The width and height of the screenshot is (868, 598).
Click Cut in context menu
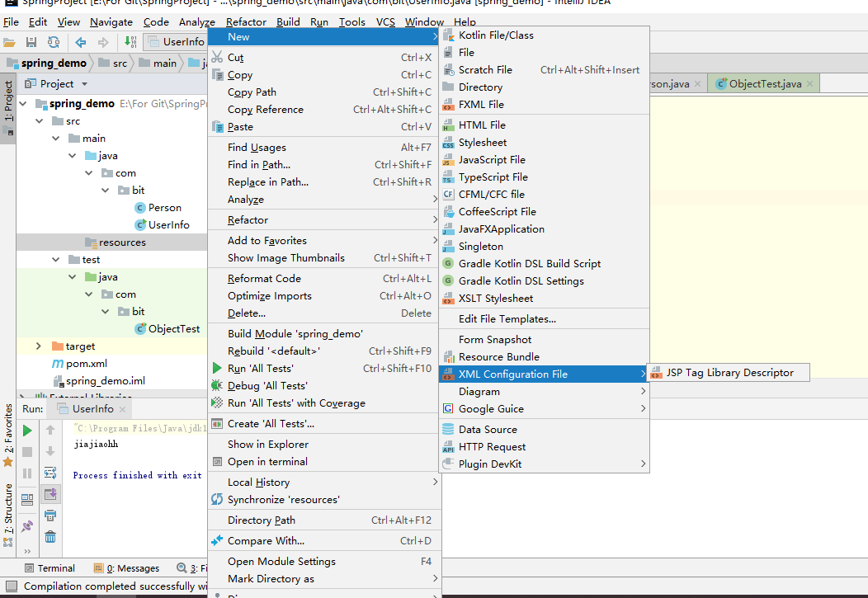pos(324,58)
